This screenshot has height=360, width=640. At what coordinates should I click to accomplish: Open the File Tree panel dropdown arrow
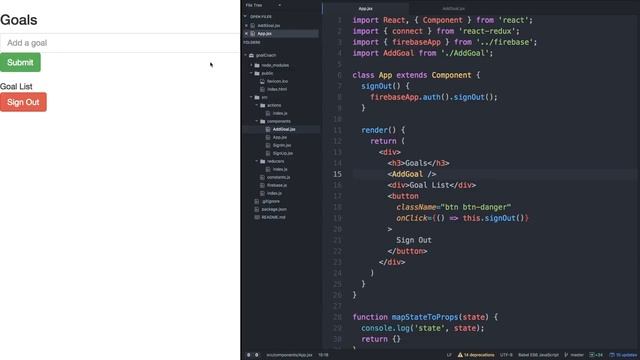[280, 5]
